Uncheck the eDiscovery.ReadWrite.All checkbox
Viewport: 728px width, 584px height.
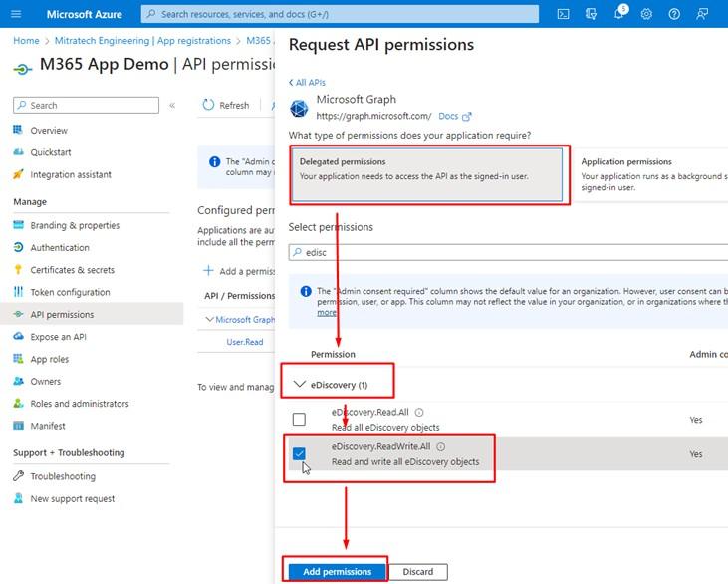(x=299, y=453)
